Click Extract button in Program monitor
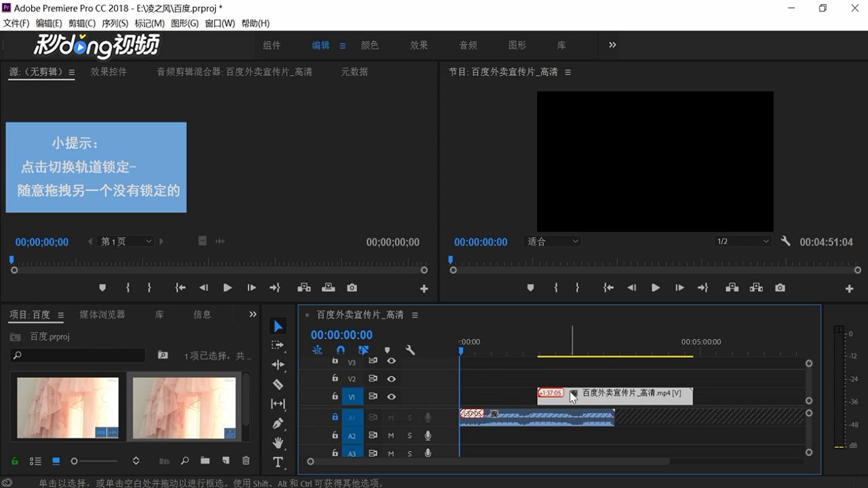This screenshot has width=868, height=488. click(x=756, y=288)
